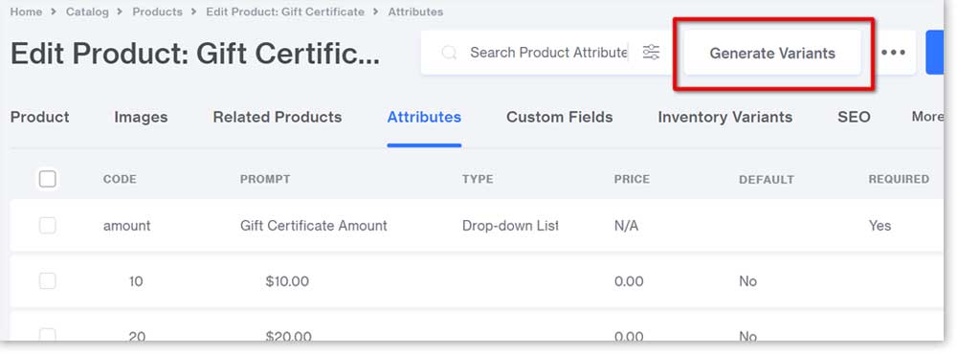Open the Custom Fields tab
This screenshot has width=980, height=354.
(x=559, y=117)
